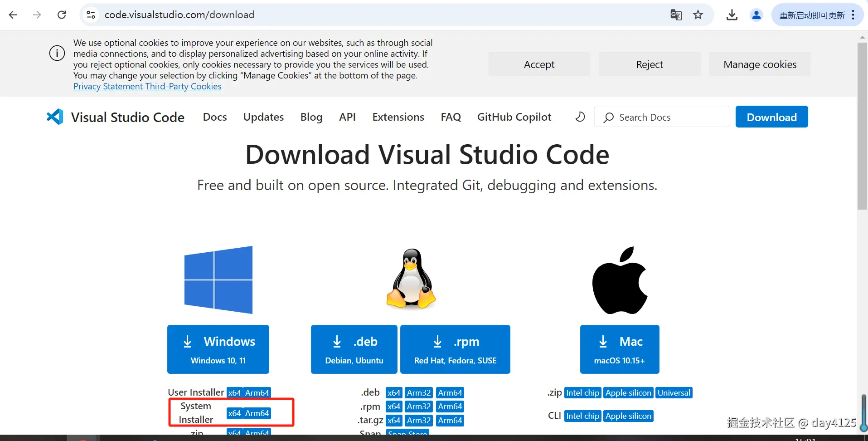Download Mac .zip Apple silicon build
Screen dimensions: 868x441
tap(629, 393)
